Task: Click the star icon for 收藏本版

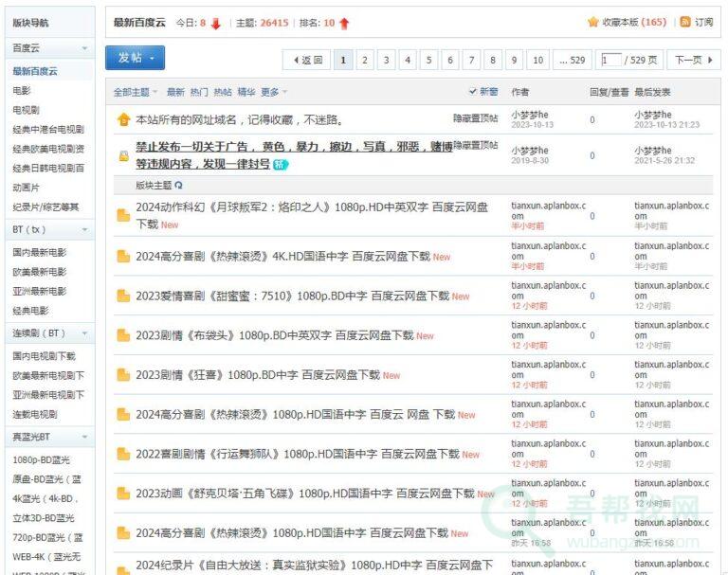Action: coord(592,22)
